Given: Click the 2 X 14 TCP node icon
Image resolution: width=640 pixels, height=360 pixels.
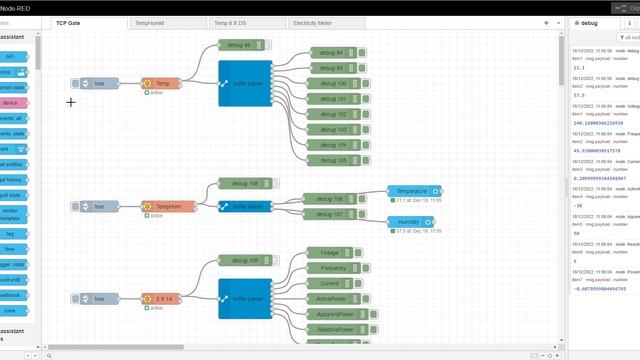Looking at the screenshot, I should [147, 299].
